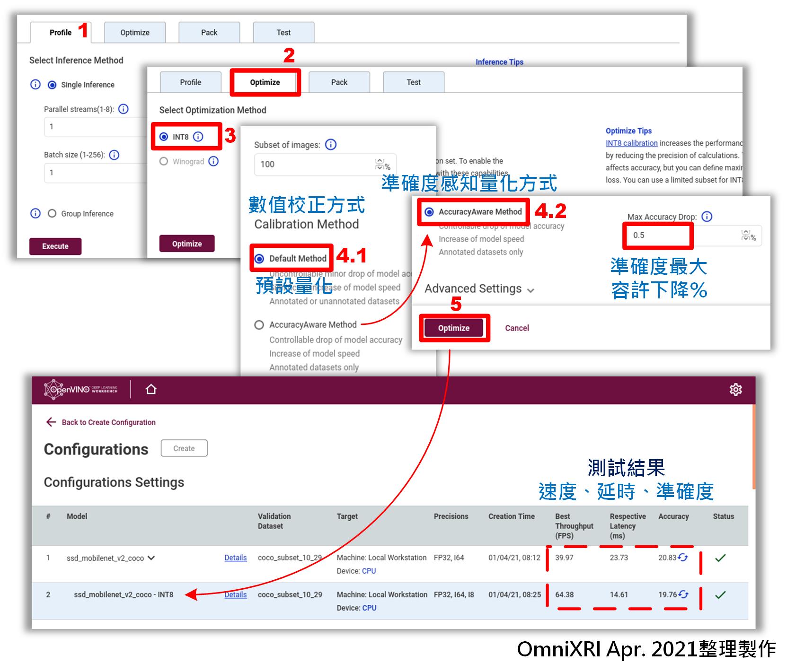Expand the Advanced Settings section
The height and width of the screenshot is (672, 787).
coord(479,289)
